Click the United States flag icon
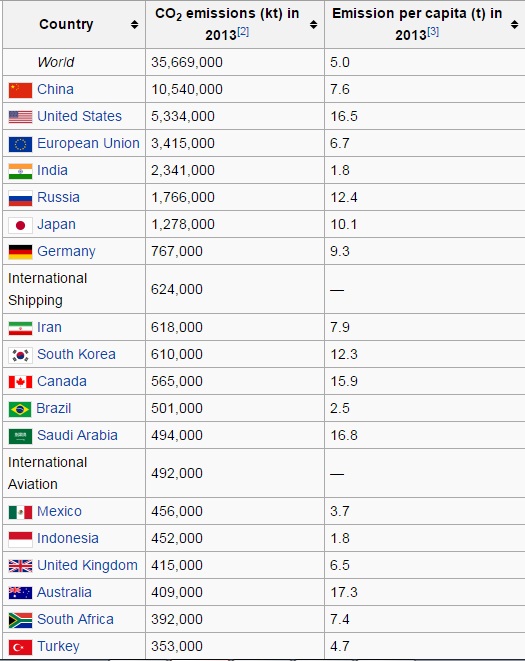Screen dimensions: 525x661 pyautogui.click(x=20, y=117)
